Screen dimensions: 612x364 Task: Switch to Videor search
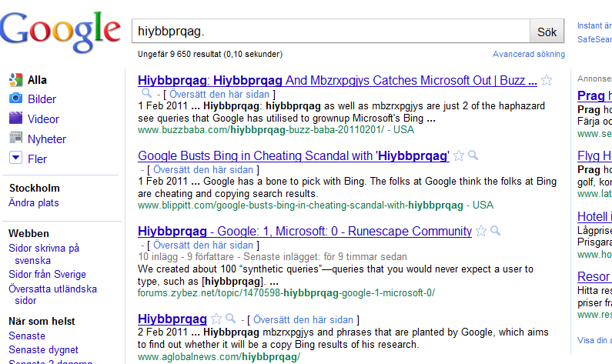43,119
